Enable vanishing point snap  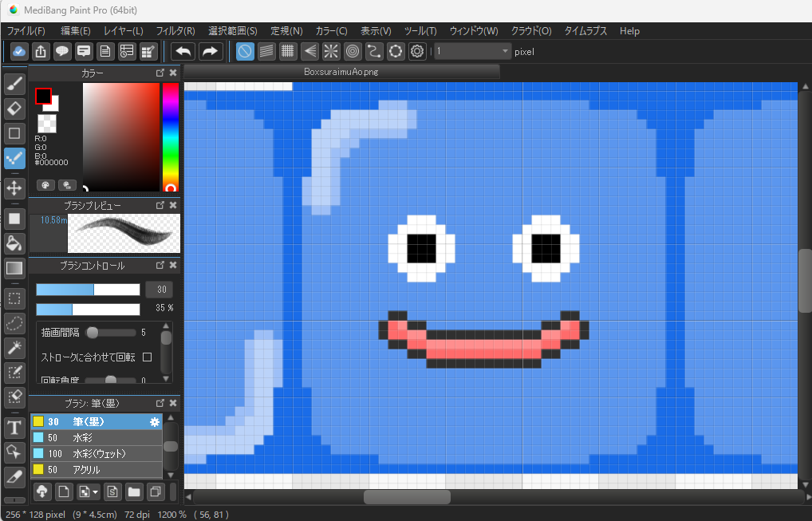click(309, 51)
